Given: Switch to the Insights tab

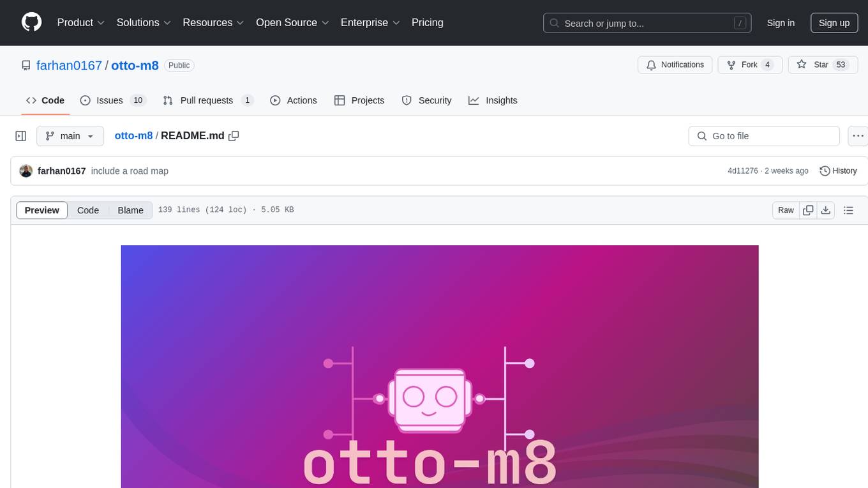Looking at the screenshot, I should click(x=493, y=100).
